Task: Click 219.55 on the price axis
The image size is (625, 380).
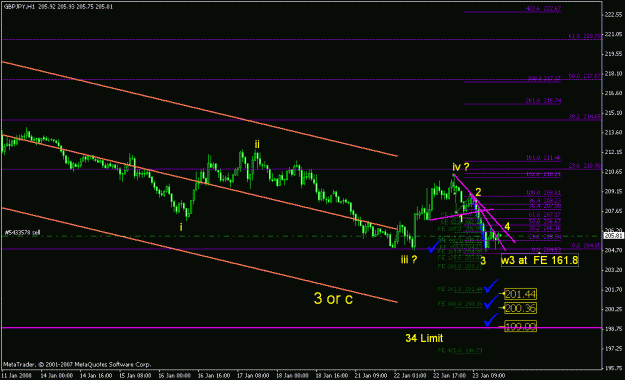Action: coord(614,54)
